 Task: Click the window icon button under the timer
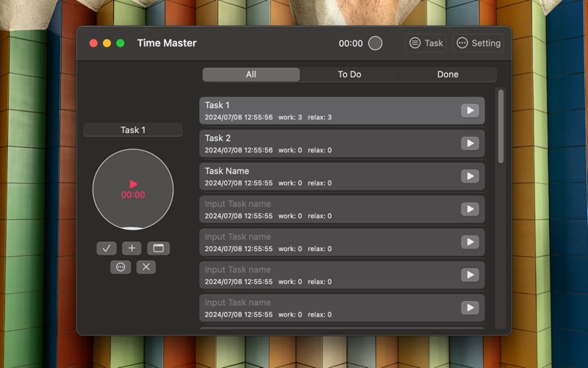158,248
